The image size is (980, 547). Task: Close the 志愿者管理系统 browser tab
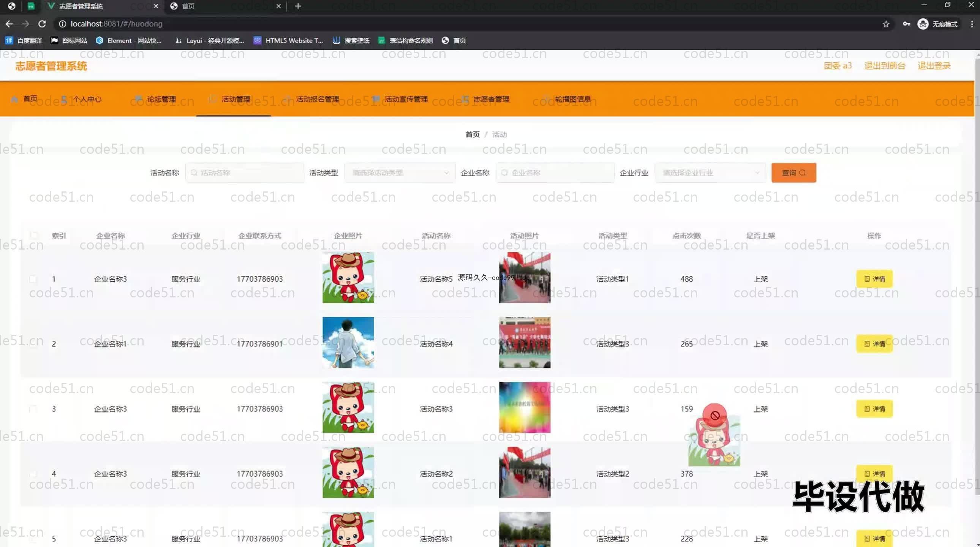[x=156, y=6]
